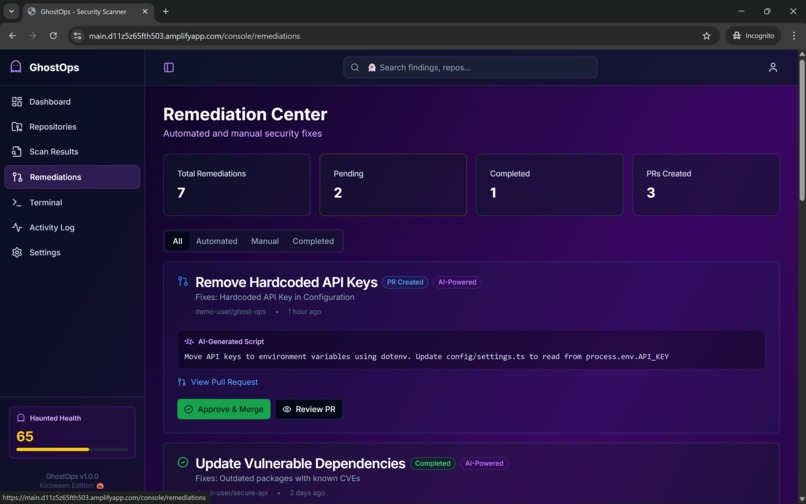Select the All filter tab
The image size is (806, 504).
(x=177, y=241)
